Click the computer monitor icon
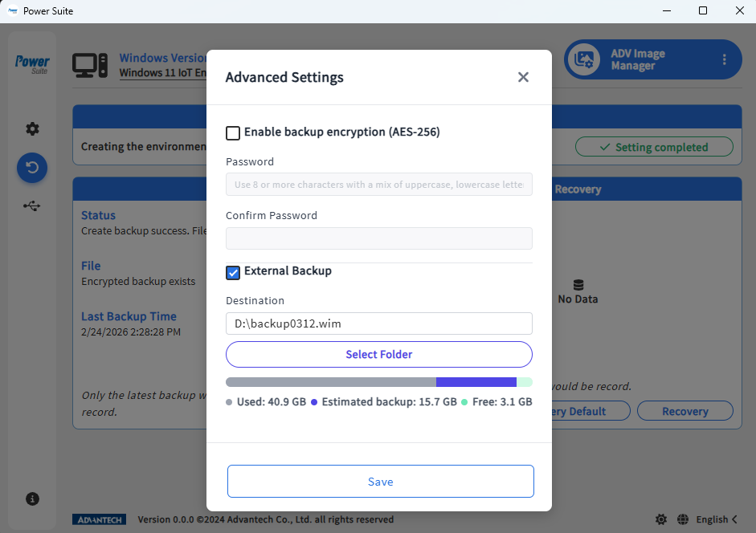The height and width of the screenshot is (533, 756). (x=90, y=65)
